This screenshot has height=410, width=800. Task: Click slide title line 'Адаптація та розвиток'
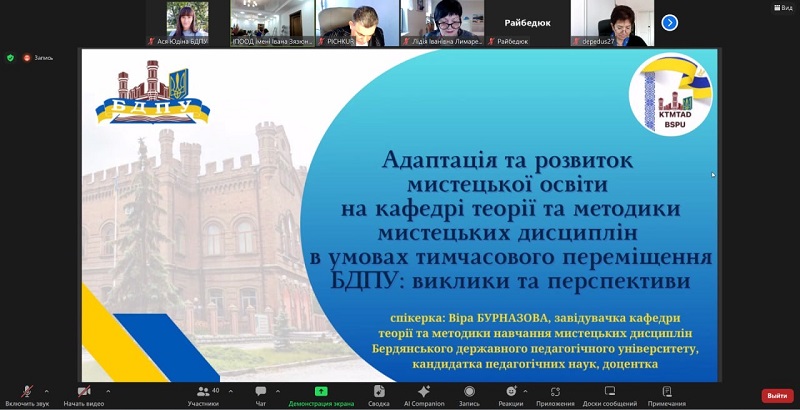508,161
